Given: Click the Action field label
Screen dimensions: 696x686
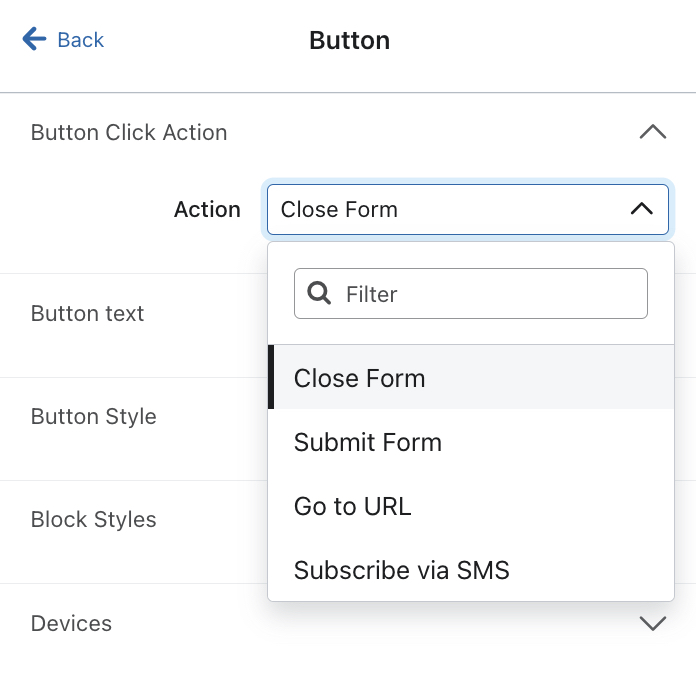Looking at the screenshot, I should pyautogui.click(x=207, y=209).
